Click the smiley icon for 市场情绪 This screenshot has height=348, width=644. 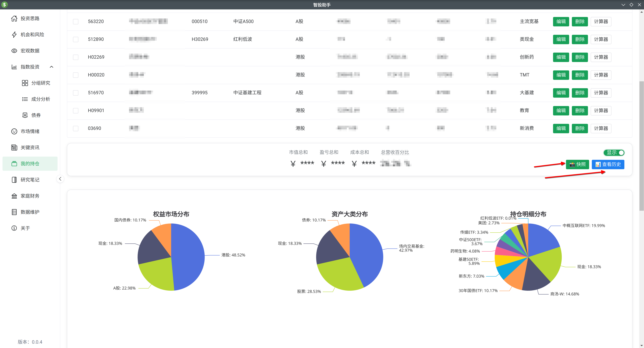click(x=14, y=131)
